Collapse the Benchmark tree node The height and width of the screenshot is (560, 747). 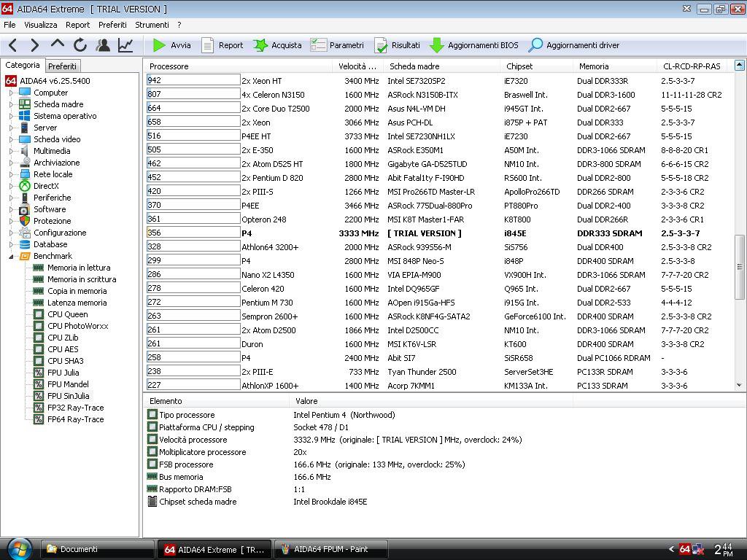[x=12, y=256]
